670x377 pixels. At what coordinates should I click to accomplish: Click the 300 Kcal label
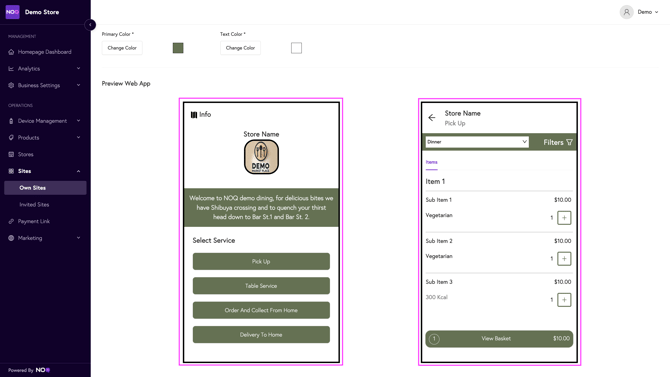pos(436,297)
